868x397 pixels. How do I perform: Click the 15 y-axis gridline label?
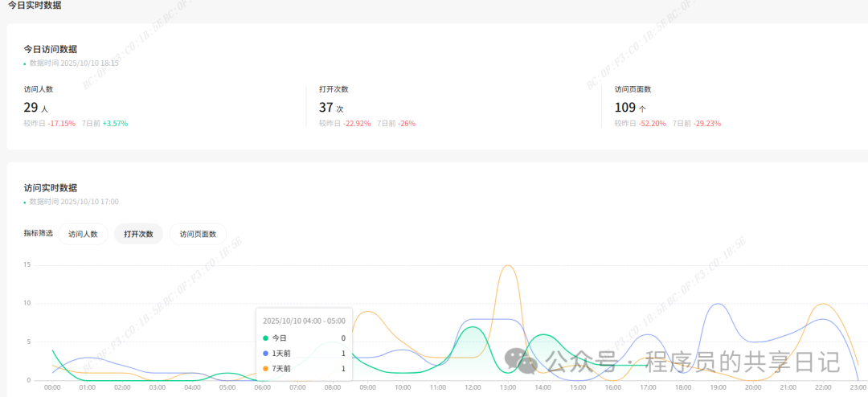[27, 265]
